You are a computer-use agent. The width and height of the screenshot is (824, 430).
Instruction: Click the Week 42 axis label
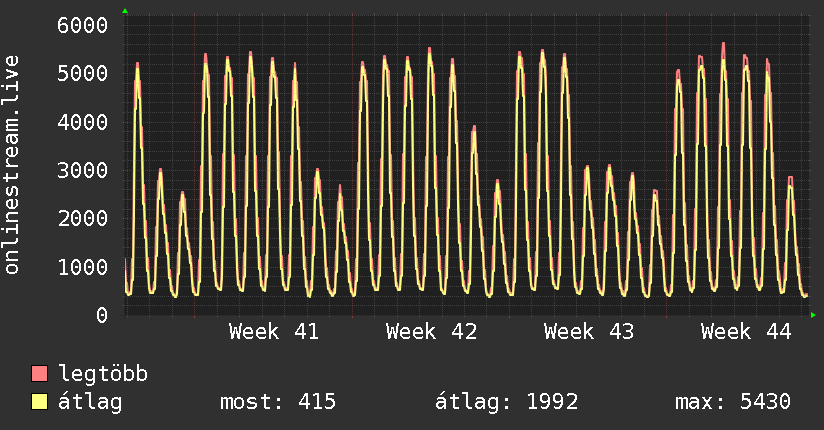(431, 332)
